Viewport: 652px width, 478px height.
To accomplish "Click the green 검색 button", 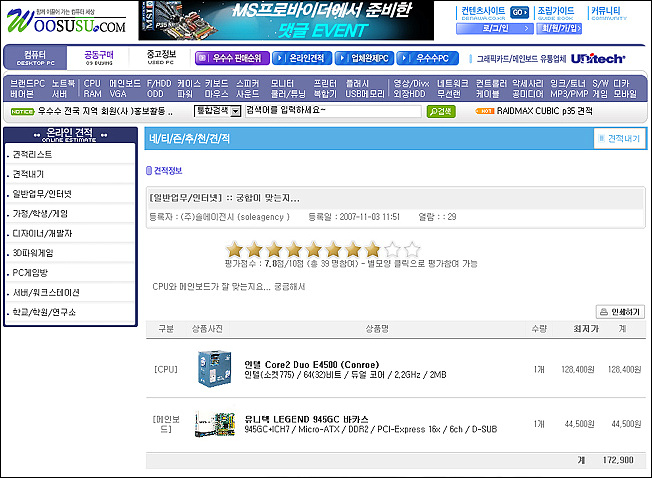I will point(441,111).
